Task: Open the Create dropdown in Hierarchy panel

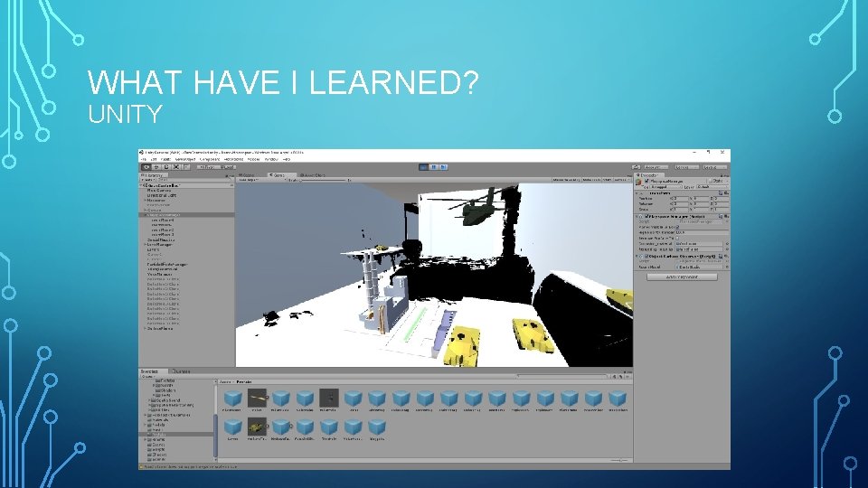Action: click(x=147, y=180)
